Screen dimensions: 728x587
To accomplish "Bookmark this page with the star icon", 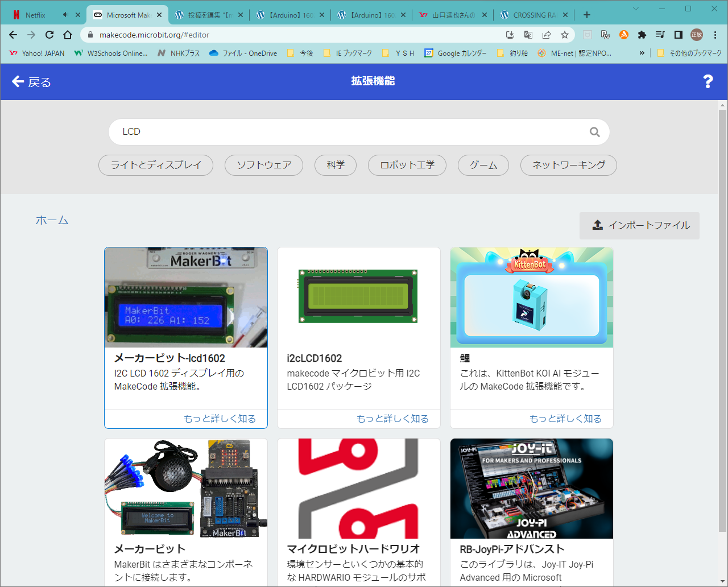I will (x=565, y=35).
